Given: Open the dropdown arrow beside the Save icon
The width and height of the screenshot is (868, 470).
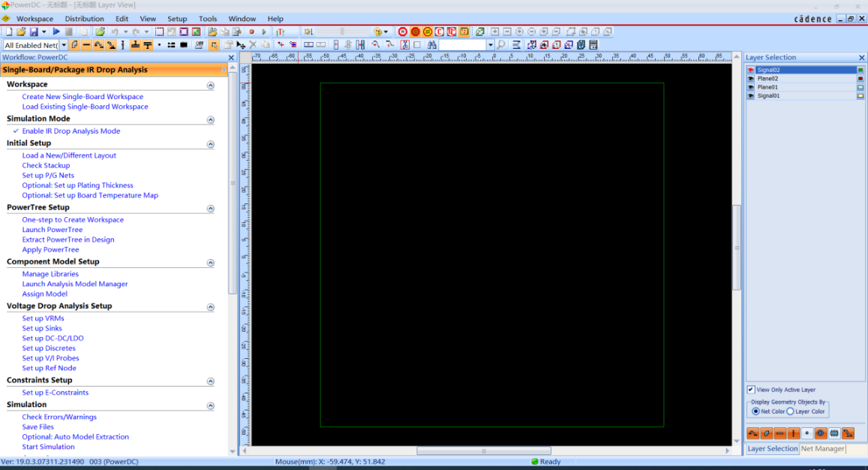Looking at the screenshot, I should [44, 32].
